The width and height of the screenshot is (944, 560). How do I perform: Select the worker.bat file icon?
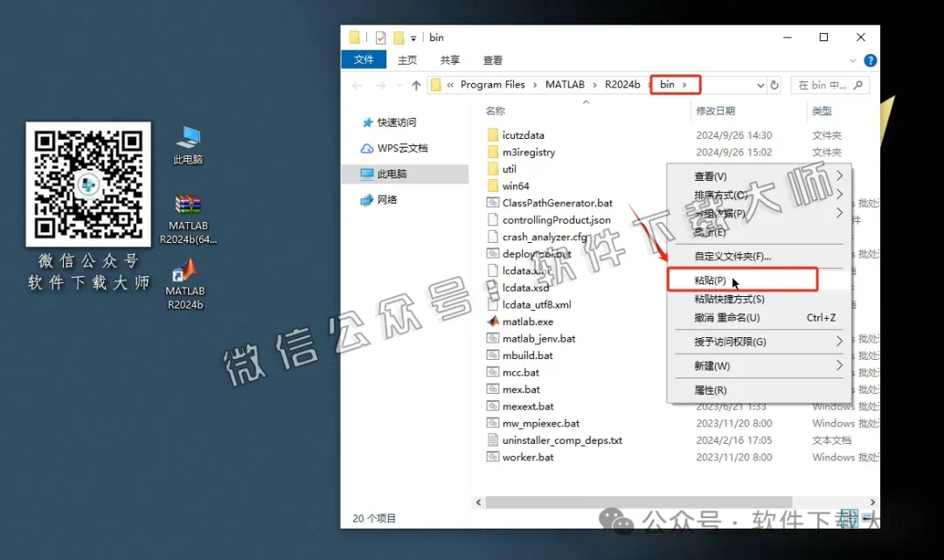493,457
